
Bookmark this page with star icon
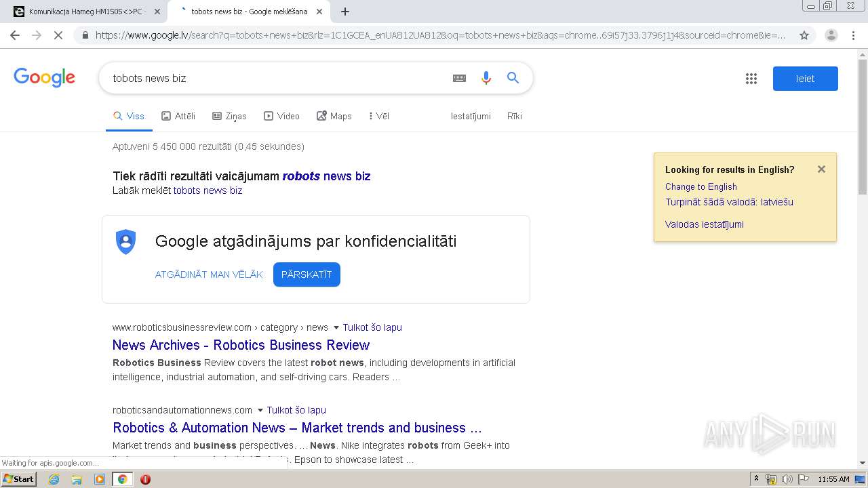[804, 35]
